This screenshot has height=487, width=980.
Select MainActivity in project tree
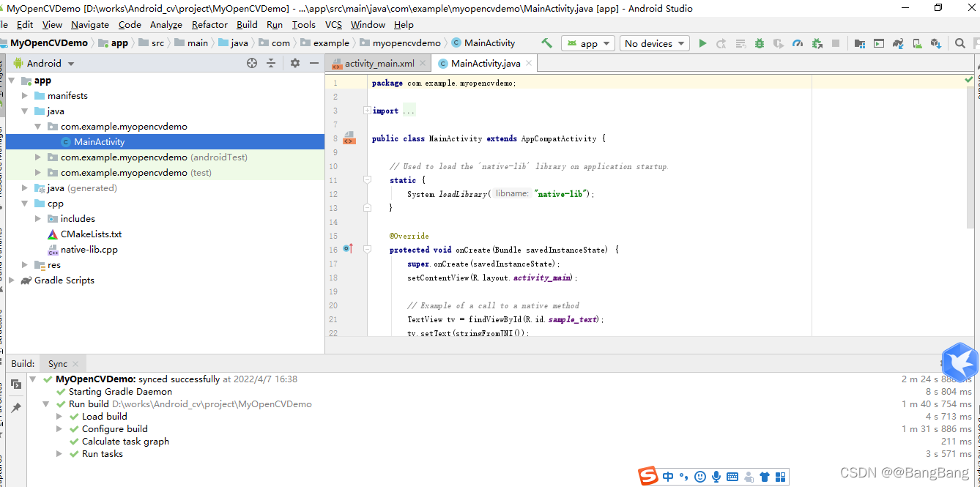point(99,142)
